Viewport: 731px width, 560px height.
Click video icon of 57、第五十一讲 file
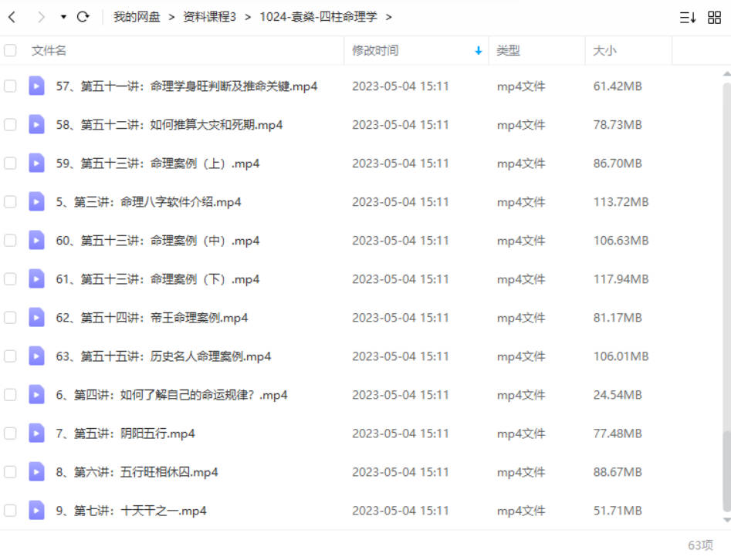pos(36,86)
